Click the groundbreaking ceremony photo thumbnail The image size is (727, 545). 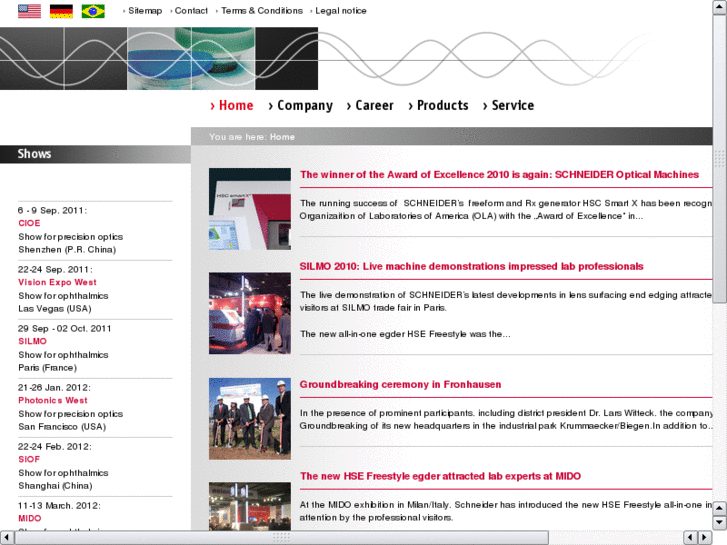[x=250, y=419]
